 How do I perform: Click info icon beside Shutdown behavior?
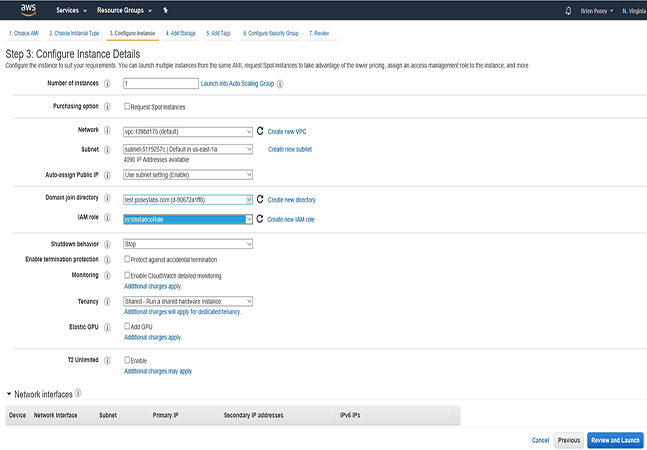[107, 244]
